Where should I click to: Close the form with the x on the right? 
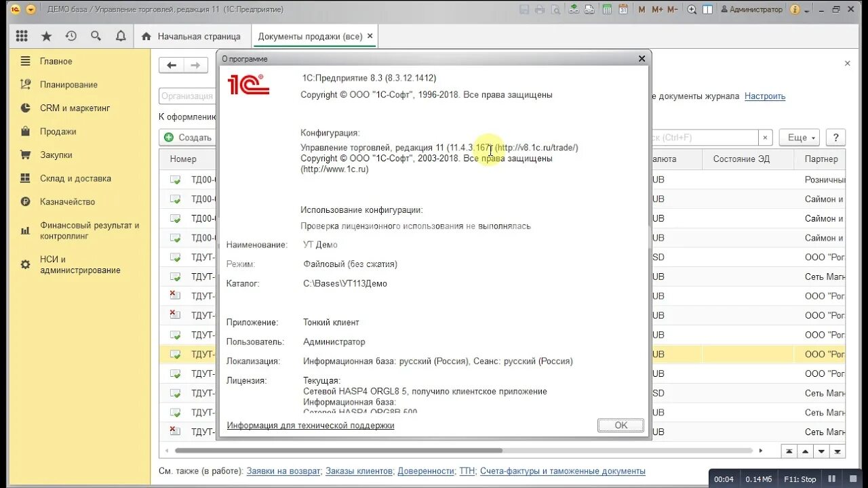coord(847,63)
